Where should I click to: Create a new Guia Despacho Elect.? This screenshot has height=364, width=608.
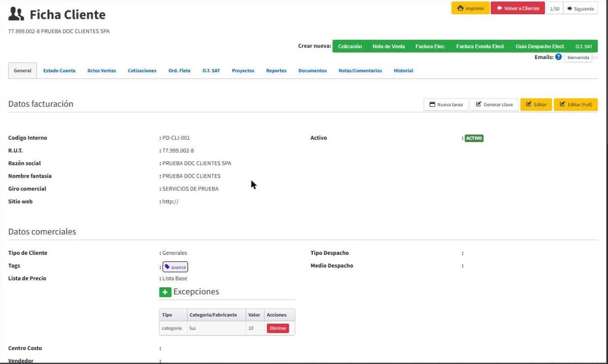point(540,46)
